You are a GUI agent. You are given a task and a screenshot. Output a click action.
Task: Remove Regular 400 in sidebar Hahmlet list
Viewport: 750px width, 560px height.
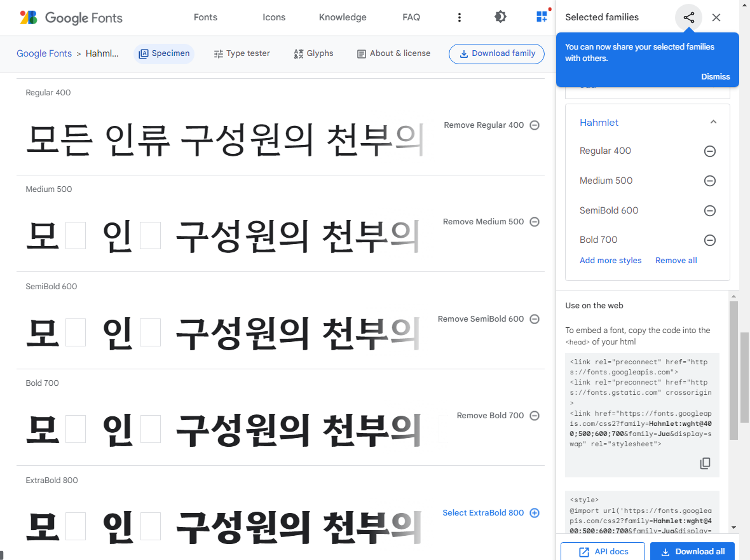coord(710,151)
